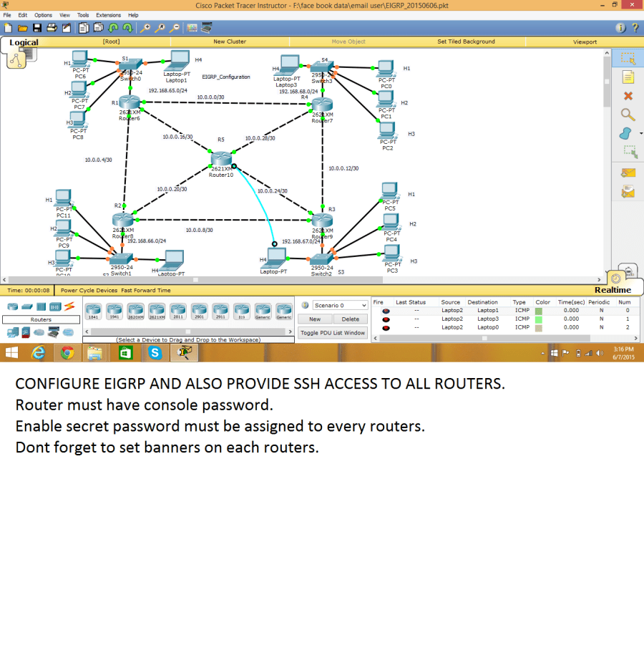Select the Delete tool (red X)
644x668 pixels.
(x=628, y=95)
